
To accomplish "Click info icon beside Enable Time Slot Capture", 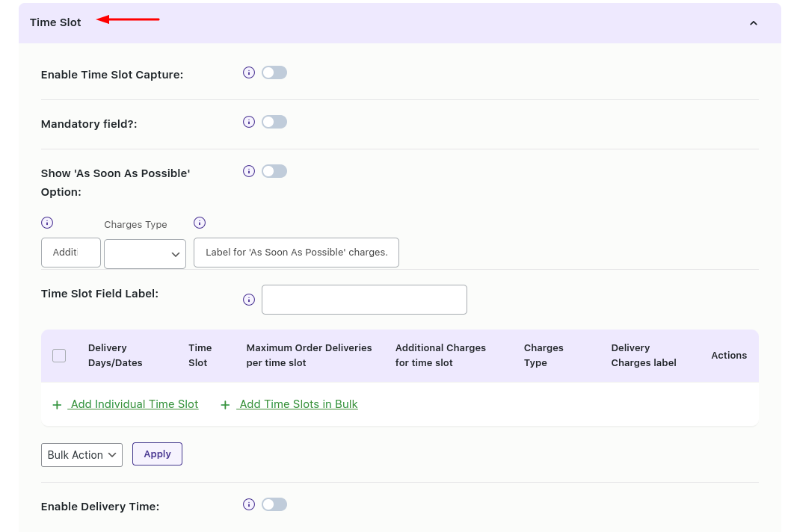I will click(x=249, y=72).
